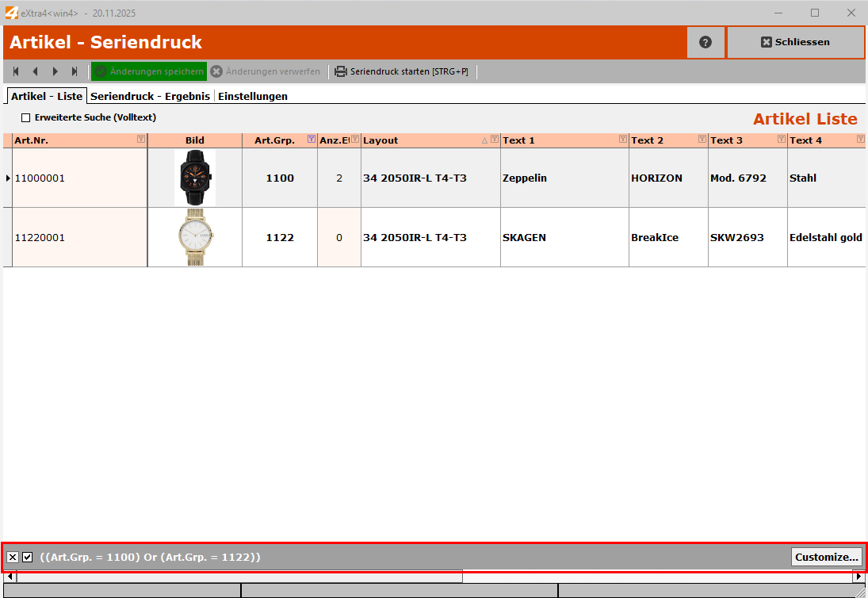This screenshot has width=868, height=598.
Task: Open Layout column filter dropdown
Action: pyautogui.click(x=495, y=140)
